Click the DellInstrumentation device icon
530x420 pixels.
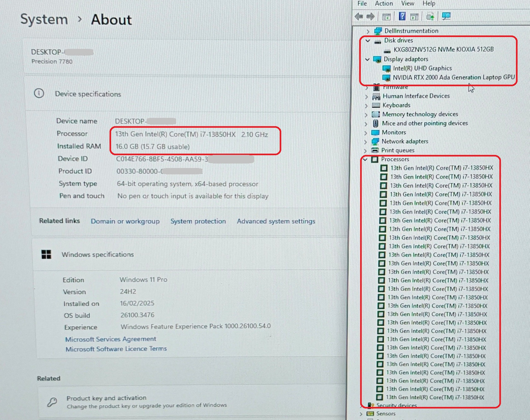(378, 31)
